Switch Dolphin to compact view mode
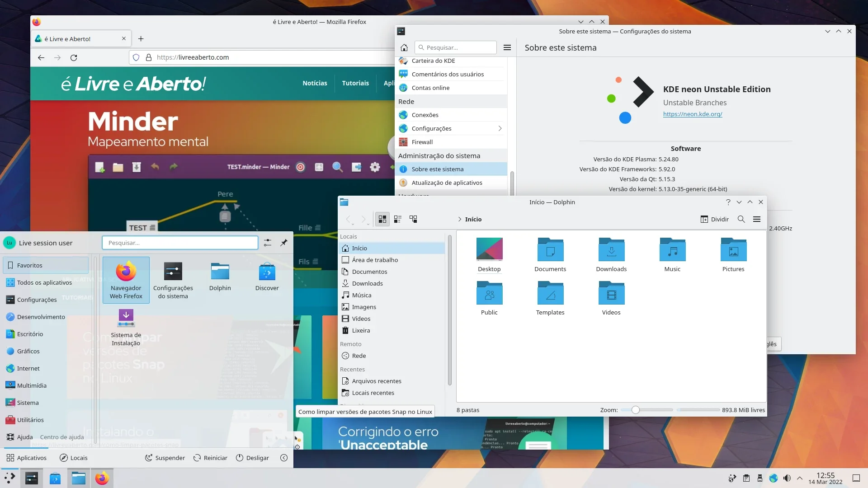Image resolution: width=868 pixels, height=488 pixels. click(x=398, y=219)
